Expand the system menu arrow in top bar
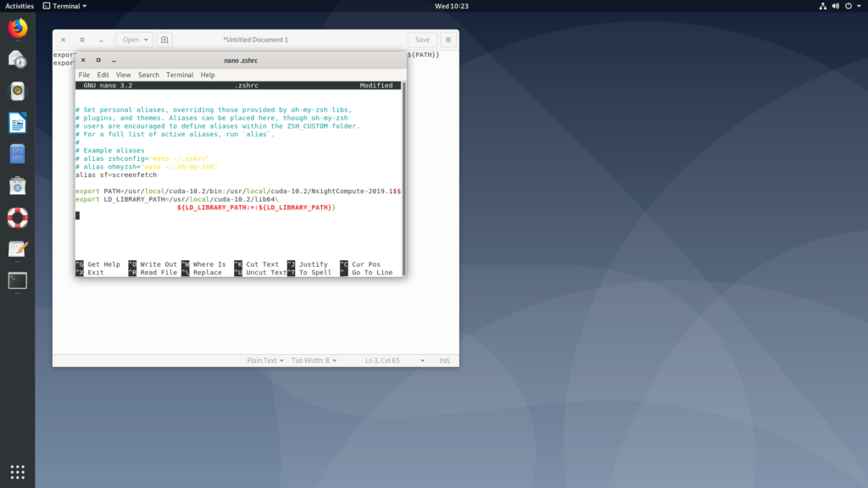 [860, 6]
